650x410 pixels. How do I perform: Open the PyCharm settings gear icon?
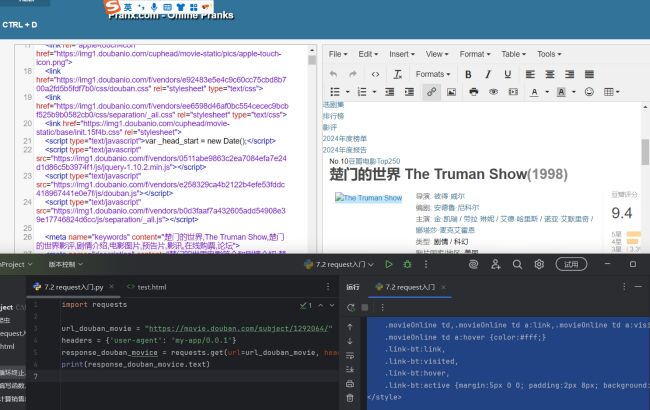[x=539, y=264]
